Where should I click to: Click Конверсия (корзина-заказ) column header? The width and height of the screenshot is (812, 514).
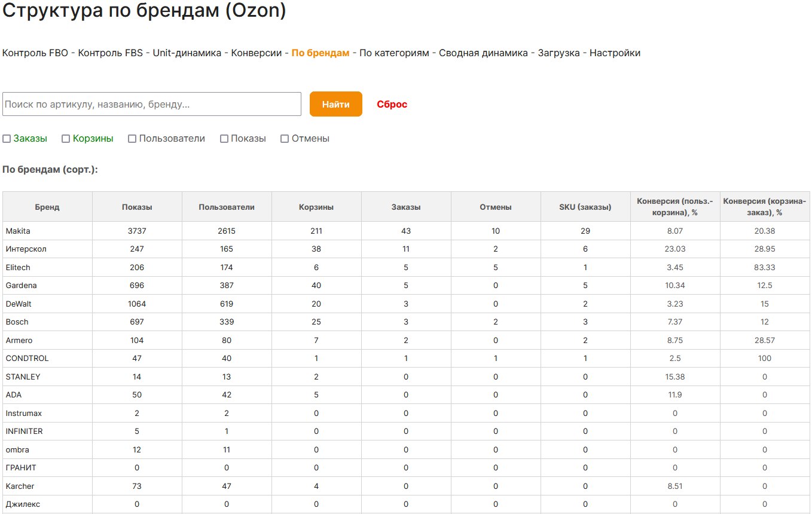(765, 207)
